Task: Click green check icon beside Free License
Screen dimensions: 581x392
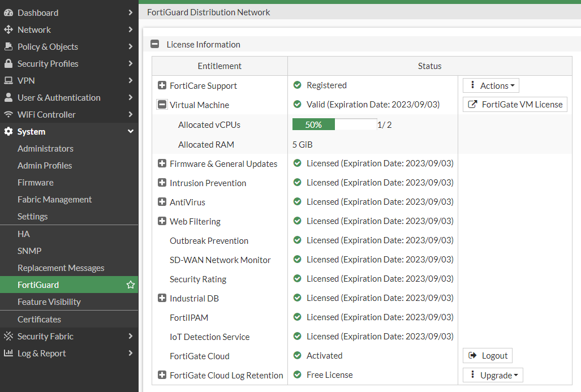Action: [297, 374]
